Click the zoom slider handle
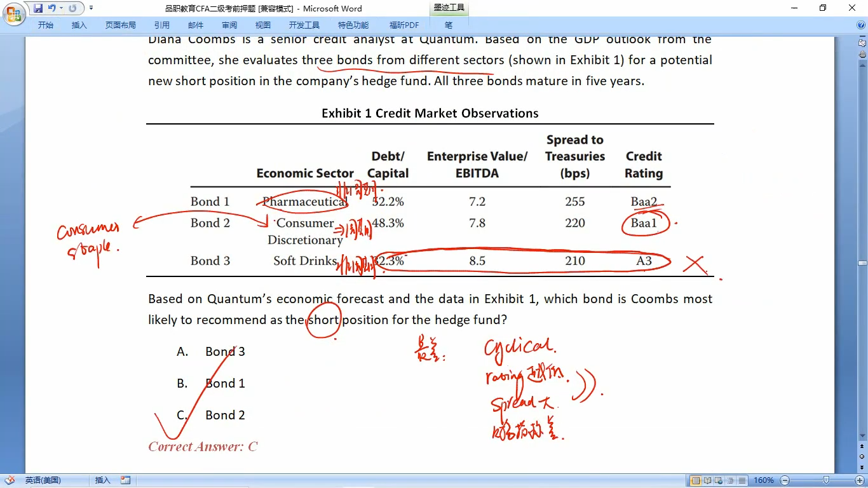Viewport: 868px width, 488px height. coord(826,480)
